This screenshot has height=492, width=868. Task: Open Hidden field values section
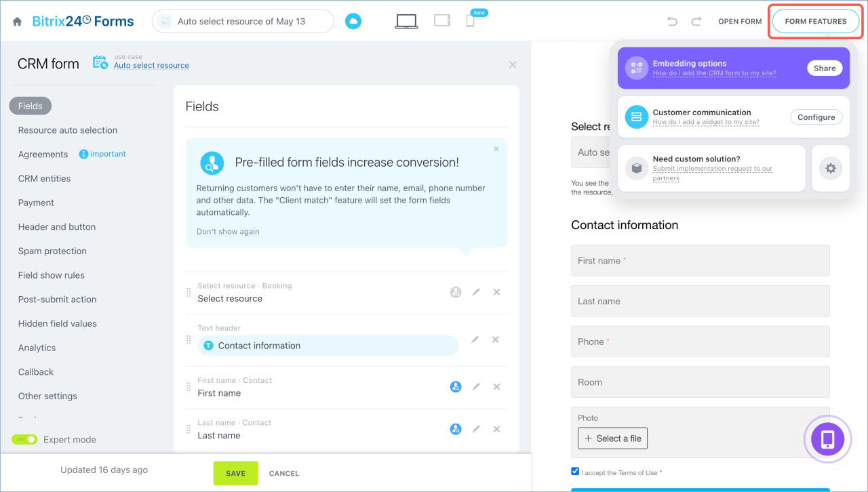click(x=58, y=323)
